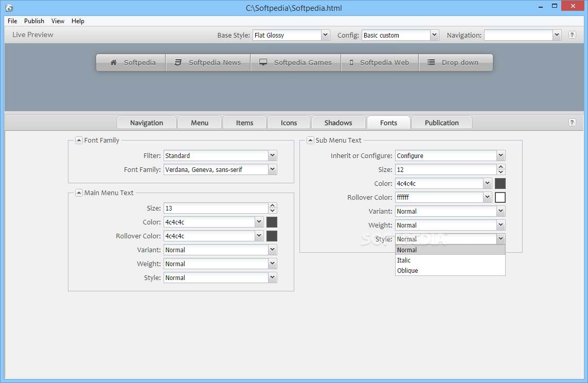Collapse the Font Family section
The width and height of the screenshot is (588, 383).
tap(79, 141)
